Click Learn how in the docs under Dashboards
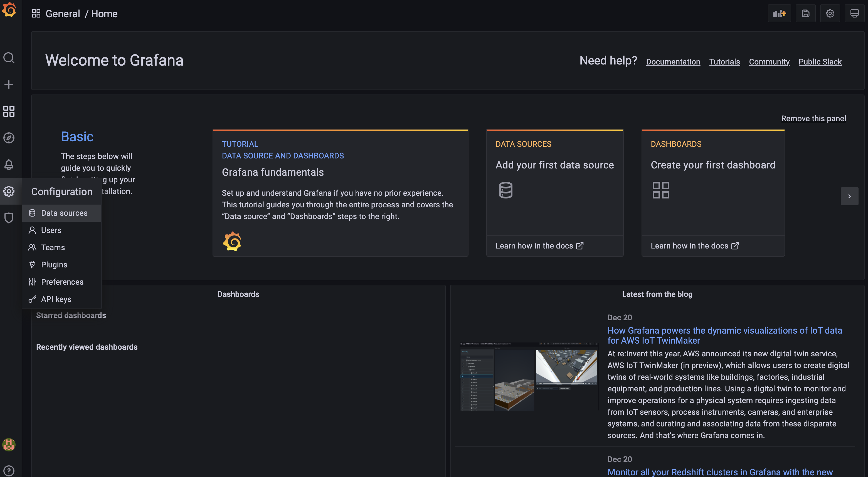868x477 pixels. (694, 246)
